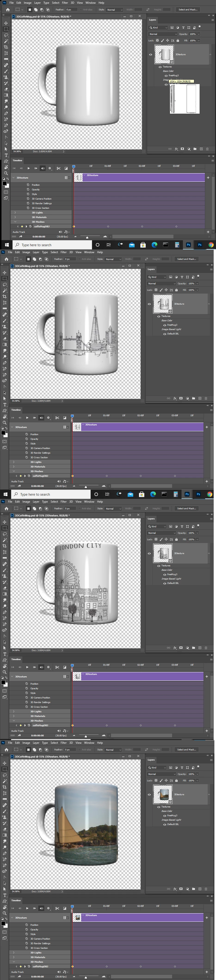Pick the Magic Wand tool in blank-mug window
The width and height of the screenshot is (216, 980).
[x=6, y=41]
